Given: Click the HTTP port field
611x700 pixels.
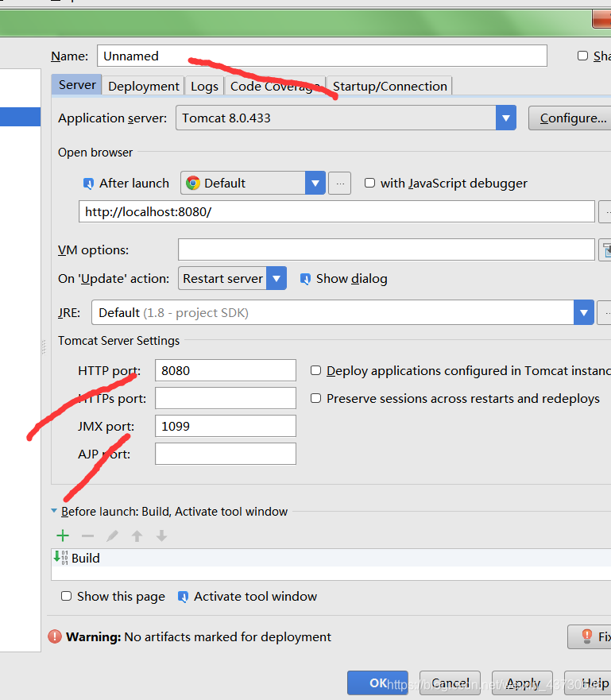Looking at the screenshot, I should pos(226,370).
